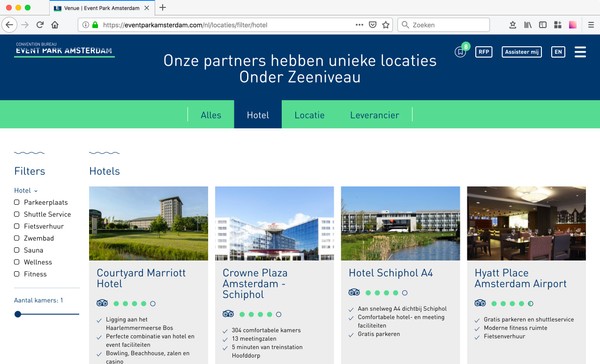Open the Courtyard Marriott hotel photo
This screenshot has height=364, width=600.
click(x=148, y=224)
